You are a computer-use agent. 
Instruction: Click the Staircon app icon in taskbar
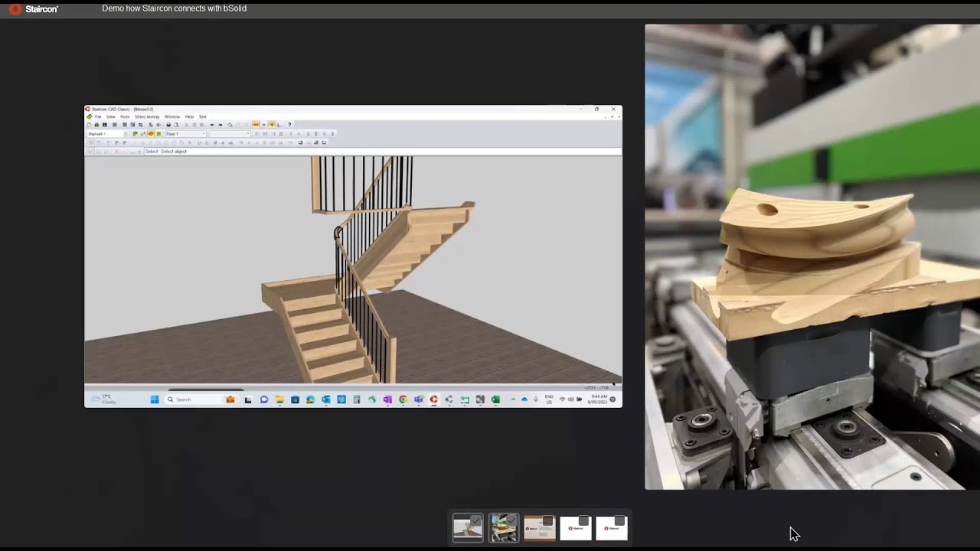point(433,399)
